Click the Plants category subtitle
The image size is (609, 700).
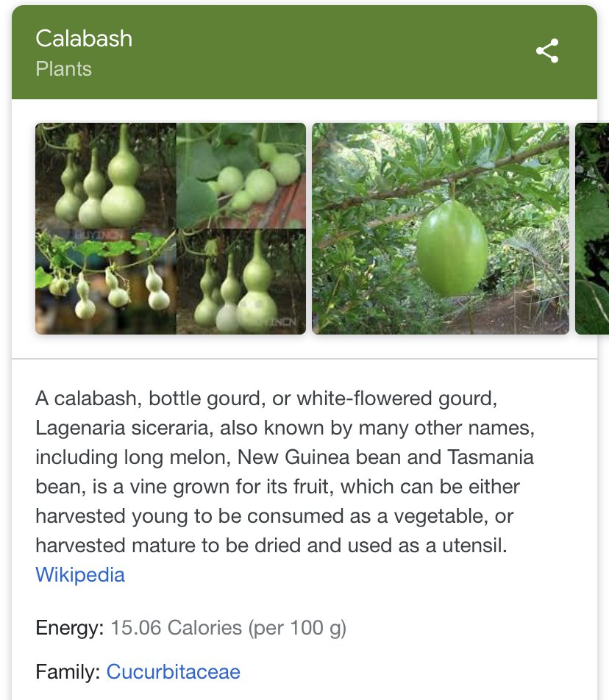point(63,69)
